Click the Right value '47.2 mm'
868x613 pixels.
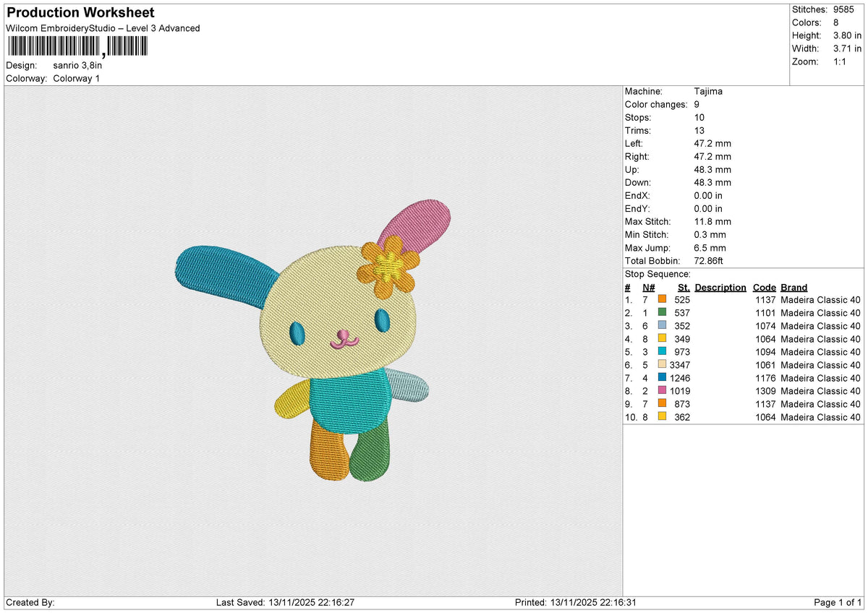(x=712, y=156)
